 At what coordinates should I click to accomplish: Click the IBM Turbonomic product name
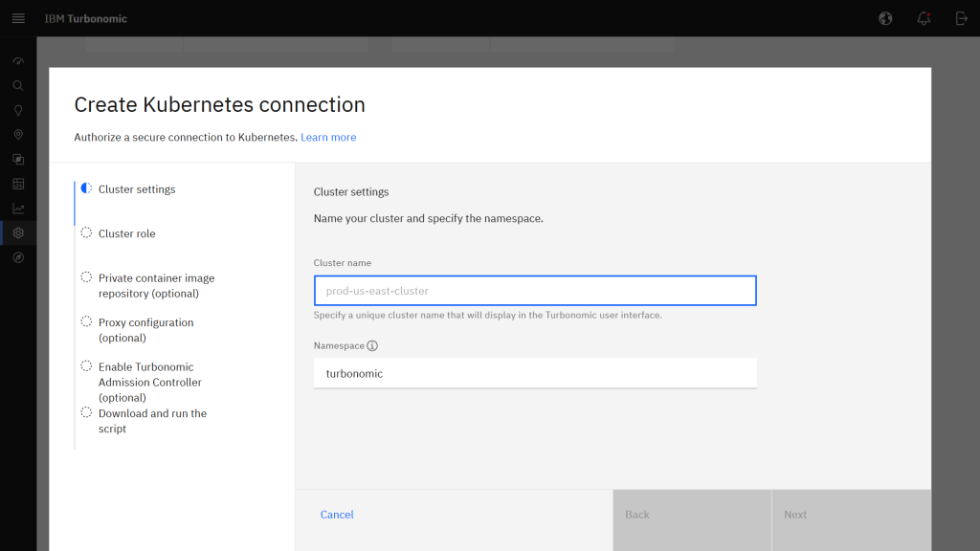coord(85,19)
